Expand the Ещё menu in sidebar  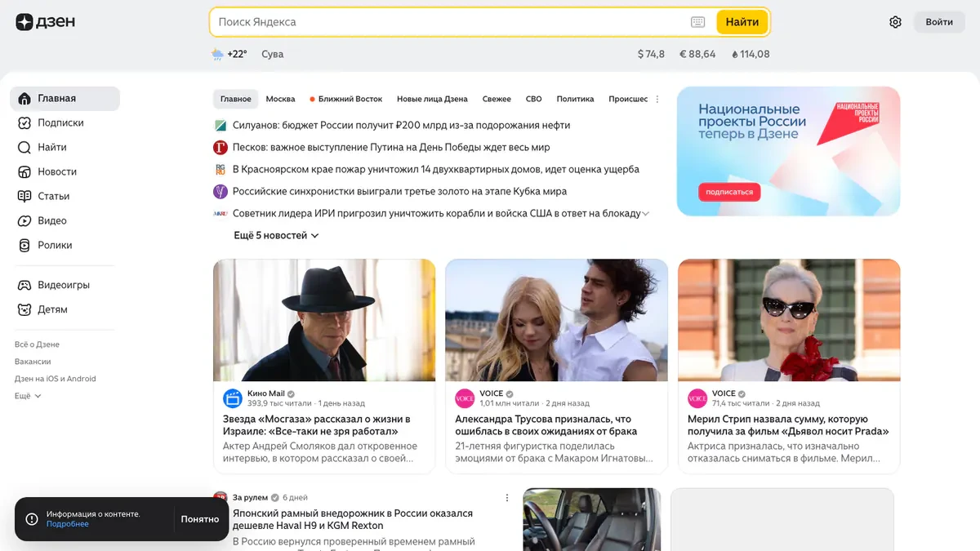(x=28, y=396)
